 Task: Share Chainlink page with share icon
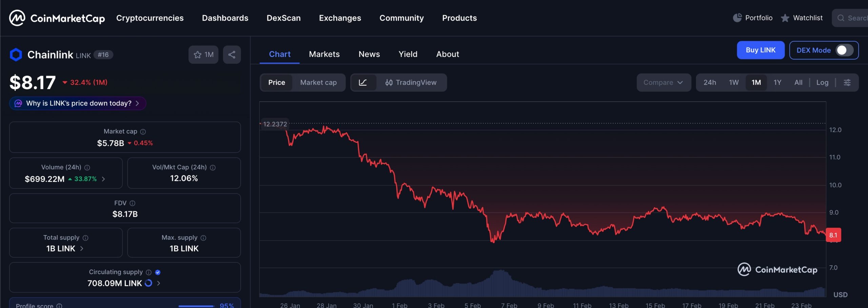coord(232,55)
